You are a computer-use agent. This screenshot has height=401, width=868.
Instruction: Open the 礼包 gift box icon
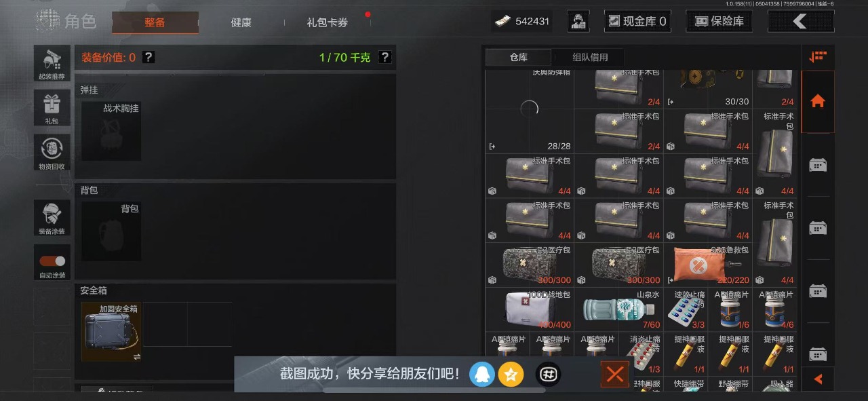52,109
